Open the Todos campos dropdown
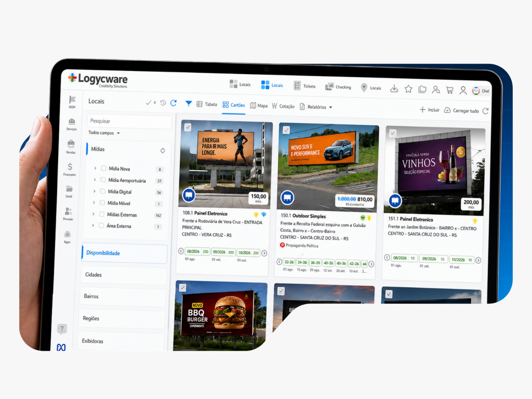Screen dimensions: 532x399 pos(104,133)
